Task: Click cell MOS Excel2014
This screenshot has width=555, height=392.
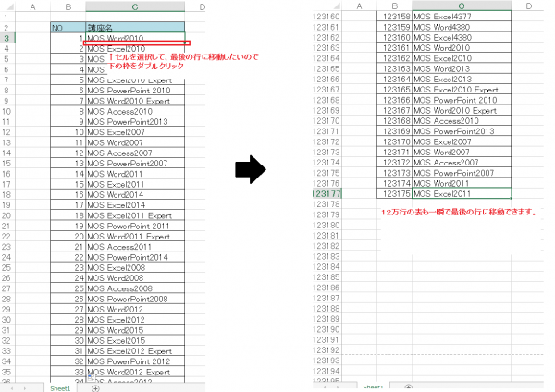Action: (x=135, y=205)
